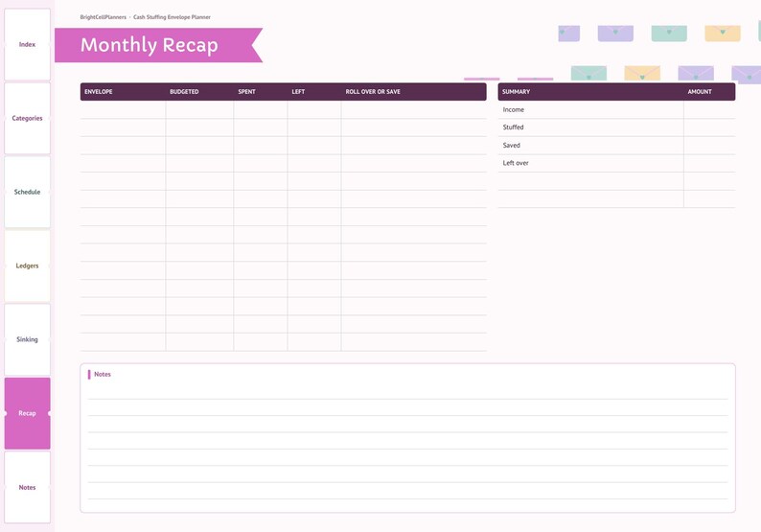Click the ENVELOPE column header
The image size is (761, 532).
pyautogui.click(x=99, y=92)
